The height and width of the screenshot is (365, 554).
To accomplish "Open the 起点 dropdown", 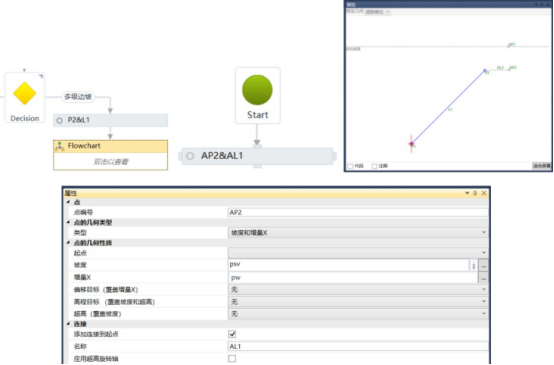I will click(358, 253).
